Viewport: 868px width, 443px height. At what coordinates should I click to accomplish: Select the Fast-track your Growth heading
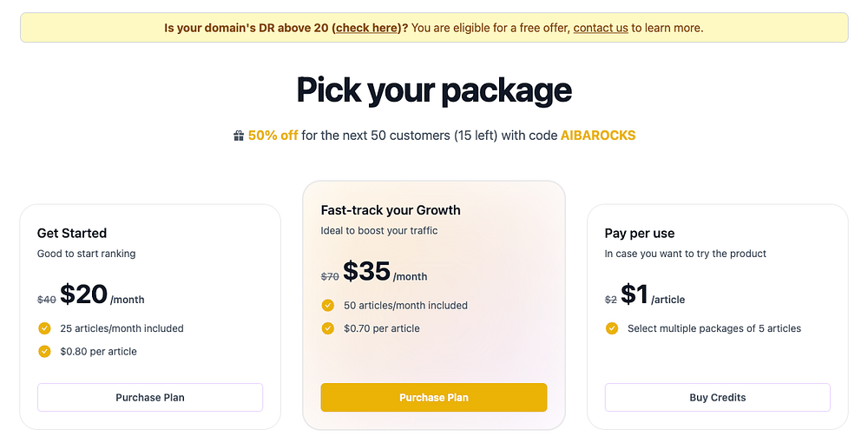pyautogui.click(x=391, y=210)
